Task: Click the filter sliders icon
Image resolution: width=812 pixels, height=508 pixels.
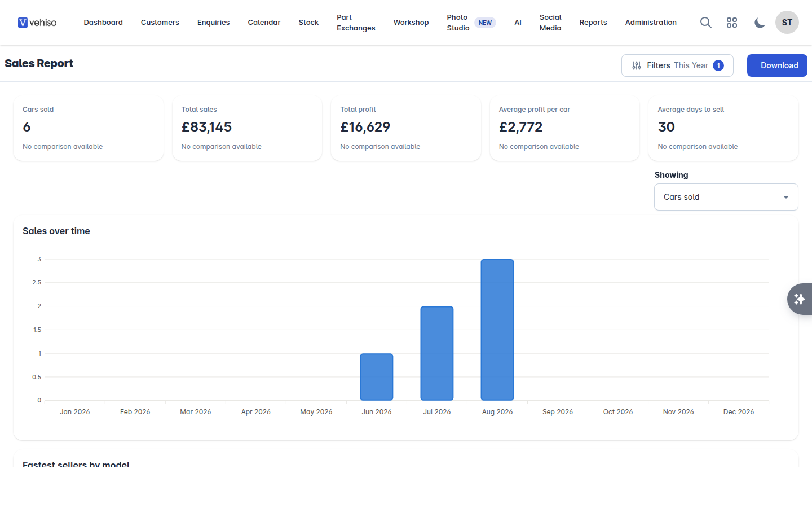Action: pyautogui.click(x=637, y=65)
